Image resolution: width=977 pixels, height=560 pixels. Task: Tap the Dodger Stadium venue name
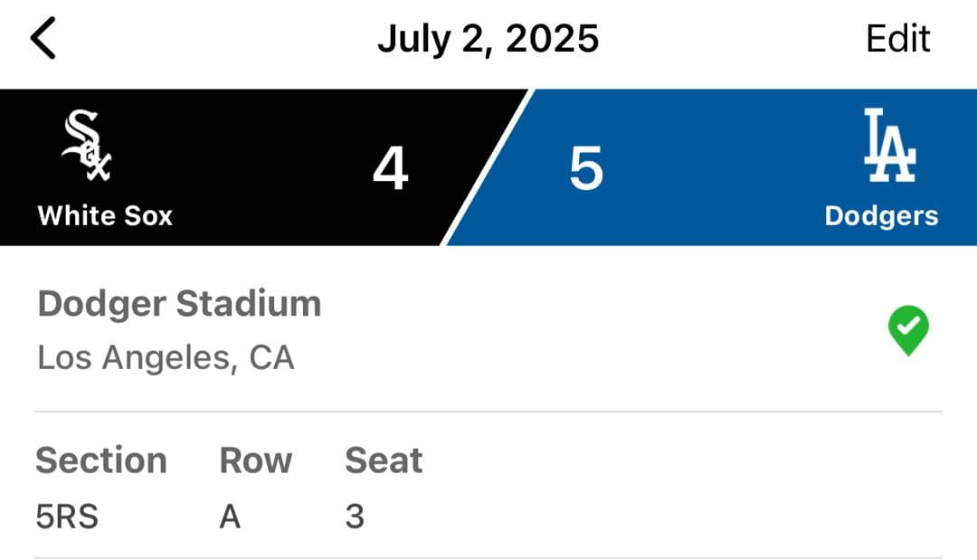tap(179, 304)
